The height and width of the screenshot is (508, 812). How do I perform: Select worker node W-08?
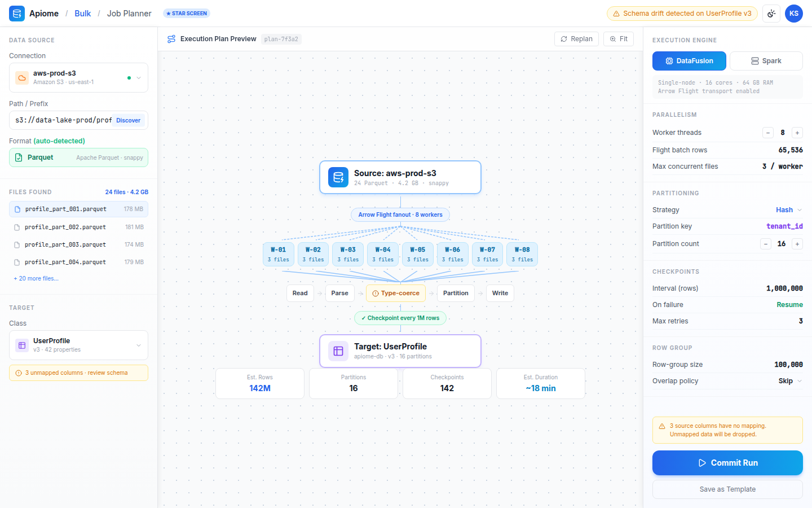pyautogui.click(x=522, y=254)
